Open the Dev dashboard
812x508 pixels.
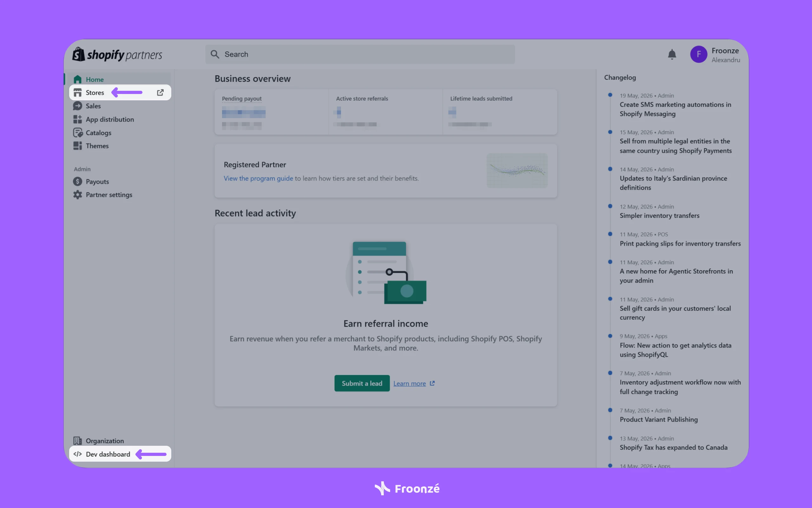click(120, 454)
